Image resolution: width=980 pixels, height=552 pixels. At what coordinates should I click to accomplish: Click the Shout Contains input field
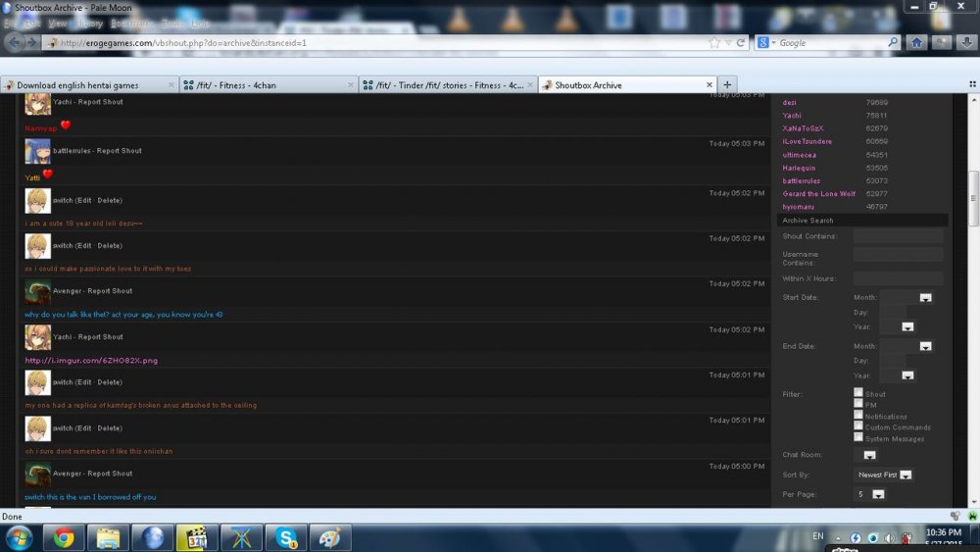[898, 236]
